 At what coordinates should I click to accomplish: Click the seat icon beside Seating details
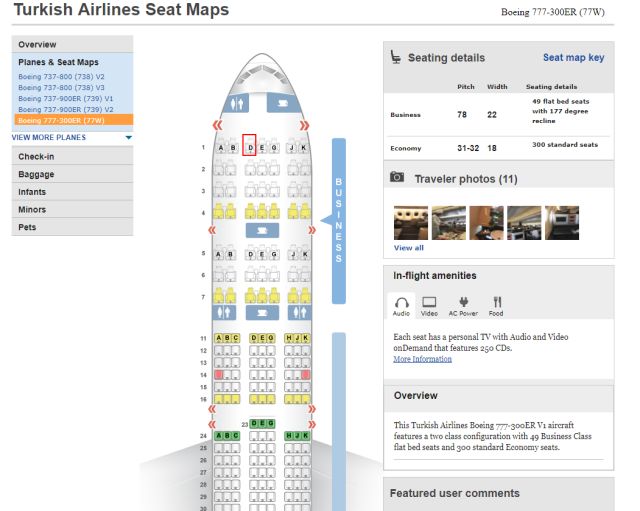tap(396, 58)
